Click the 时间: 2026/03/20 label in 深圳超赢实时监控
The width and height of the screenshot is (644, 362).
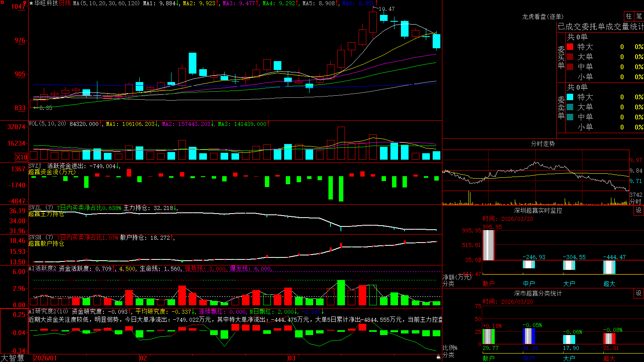pyautogui.click(x=508, y=219)
